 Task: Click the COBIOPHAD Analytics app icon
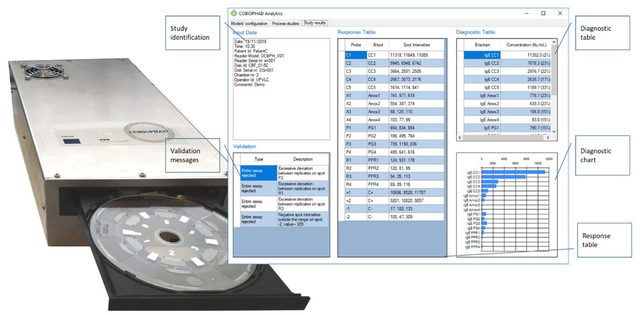click(x=234, y=14)
